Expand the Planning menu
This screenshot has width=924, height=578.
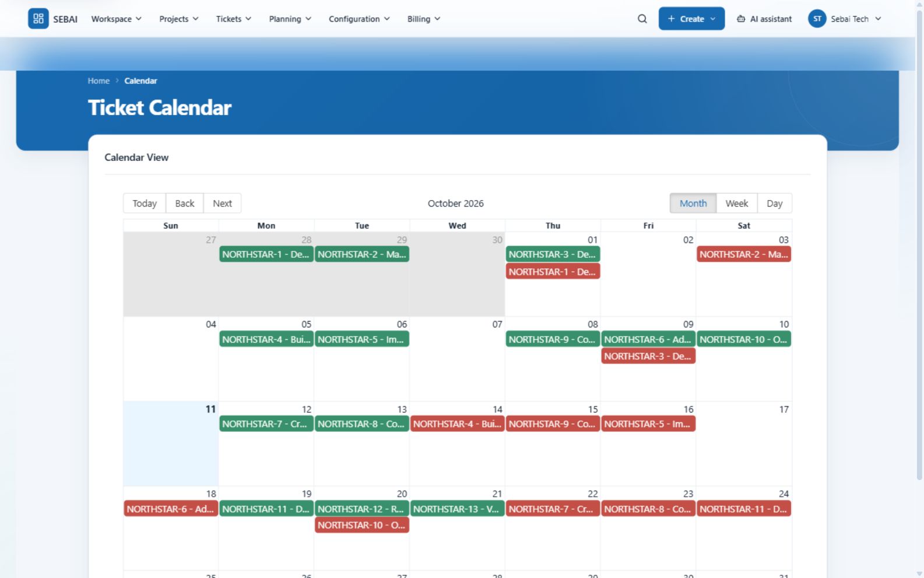290,19
